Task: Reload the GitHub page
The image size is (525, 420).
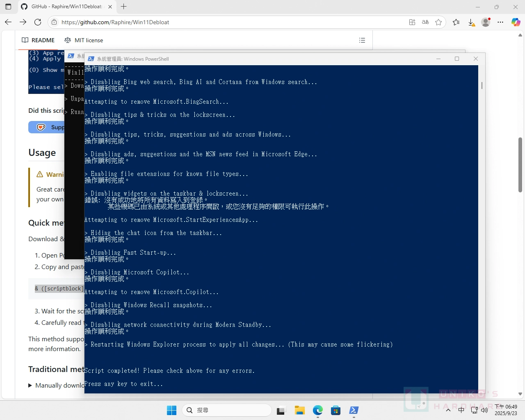Action: (x=38, y=22)
